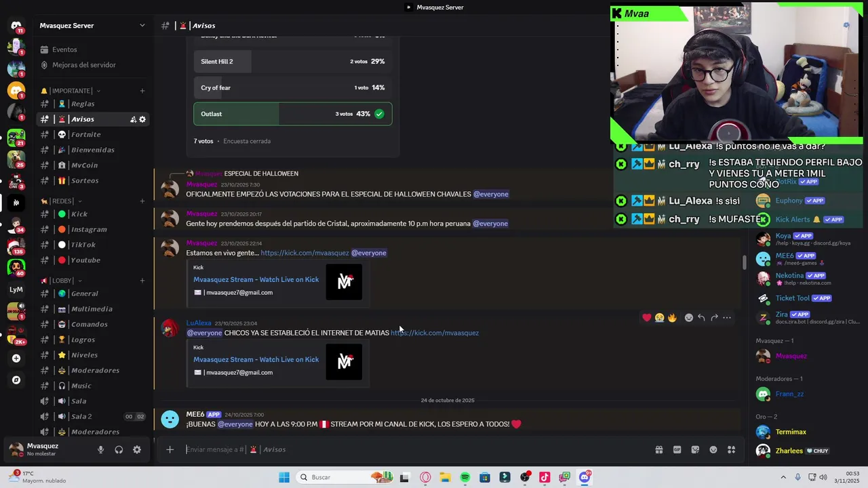Open the emoji picker
Image resolution: width=868 pixels, height=488 pixels.
pos(713,449)
